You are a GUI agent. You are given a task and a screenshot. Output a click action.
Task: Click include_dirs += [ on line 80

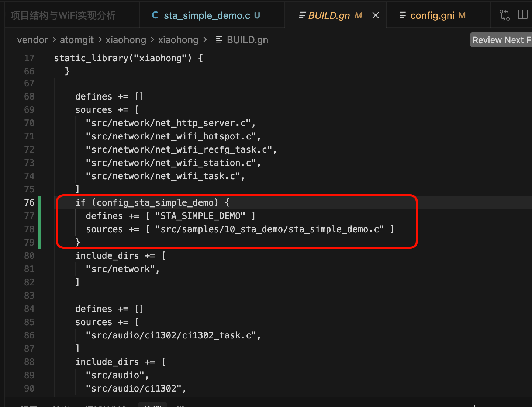tap(120, 255)
